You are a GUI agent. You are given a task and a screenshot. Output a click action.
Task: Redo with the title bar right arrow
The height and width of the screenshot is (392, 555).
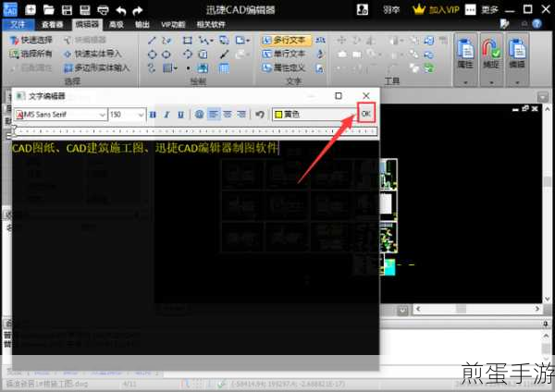pos(138,10)
